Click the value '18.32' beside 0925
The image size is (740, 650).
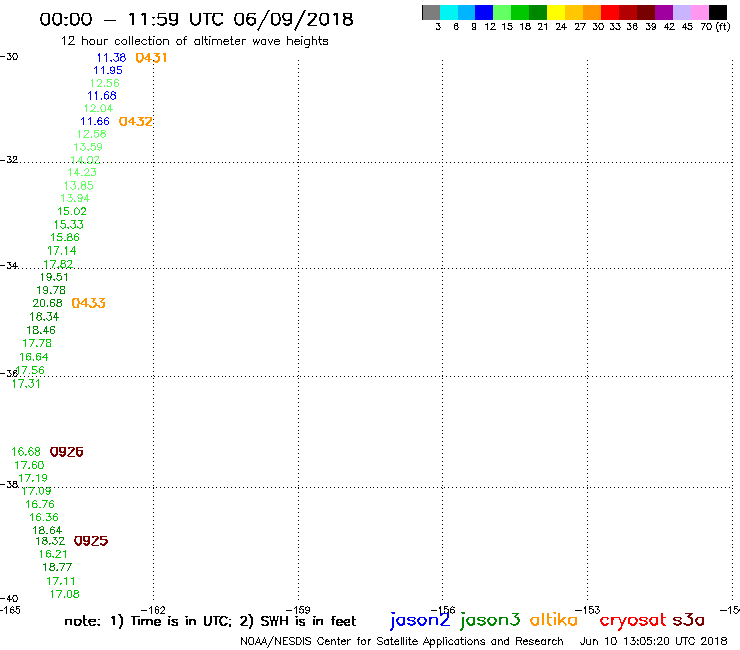pos(50,541)
